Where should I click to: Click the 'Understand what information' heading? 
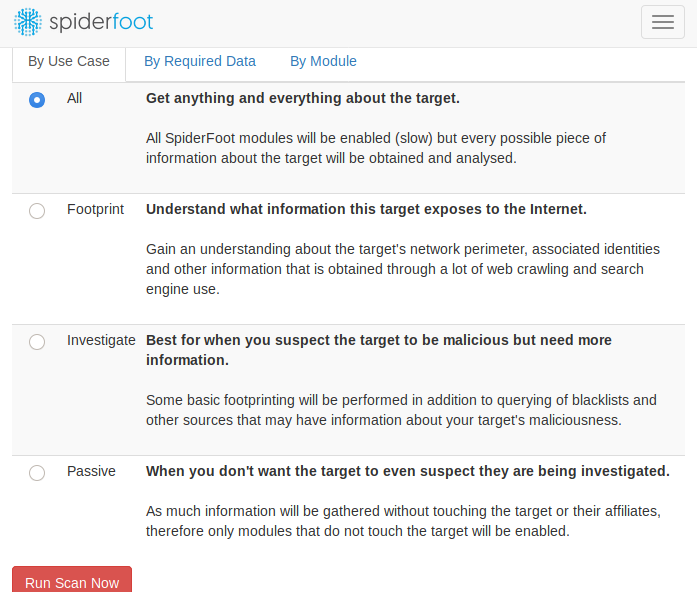(x=366, y=209)
